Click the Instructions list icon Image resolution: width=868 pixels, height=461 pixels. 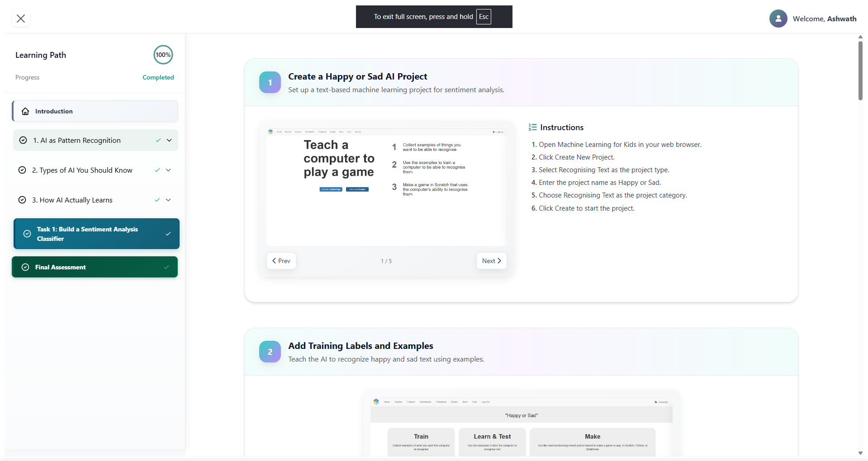pos(532,127)
